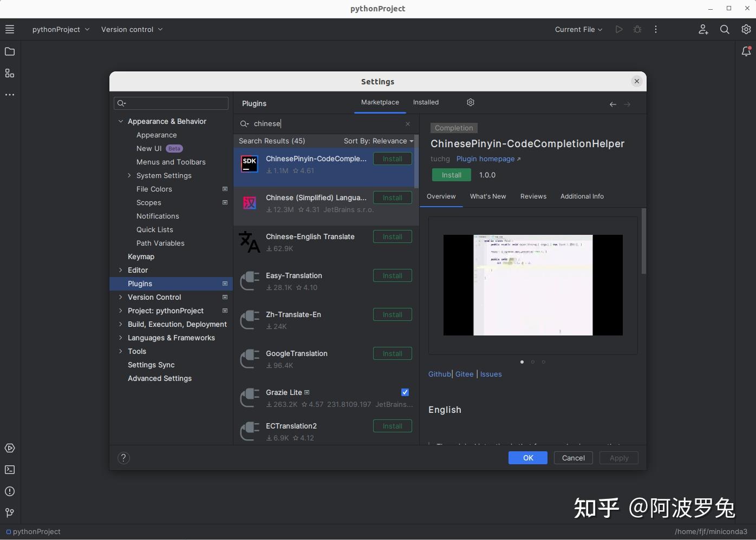Click the Run button in toolbar
The image size is (756, 540).
(619, 29)
